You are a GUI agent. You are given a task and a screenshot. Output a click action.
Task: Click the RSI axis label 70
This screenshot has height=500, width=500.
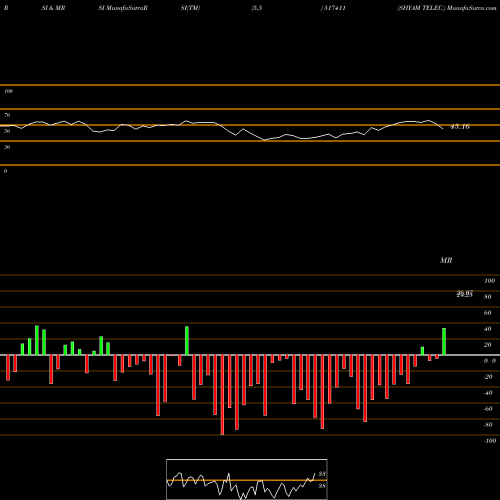coord(7,115)
